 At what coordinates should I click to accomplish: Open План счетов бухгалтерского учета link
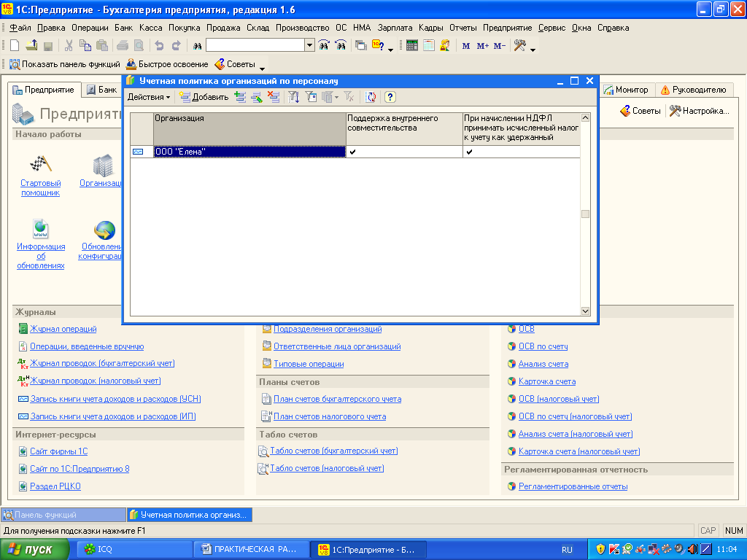337,399
